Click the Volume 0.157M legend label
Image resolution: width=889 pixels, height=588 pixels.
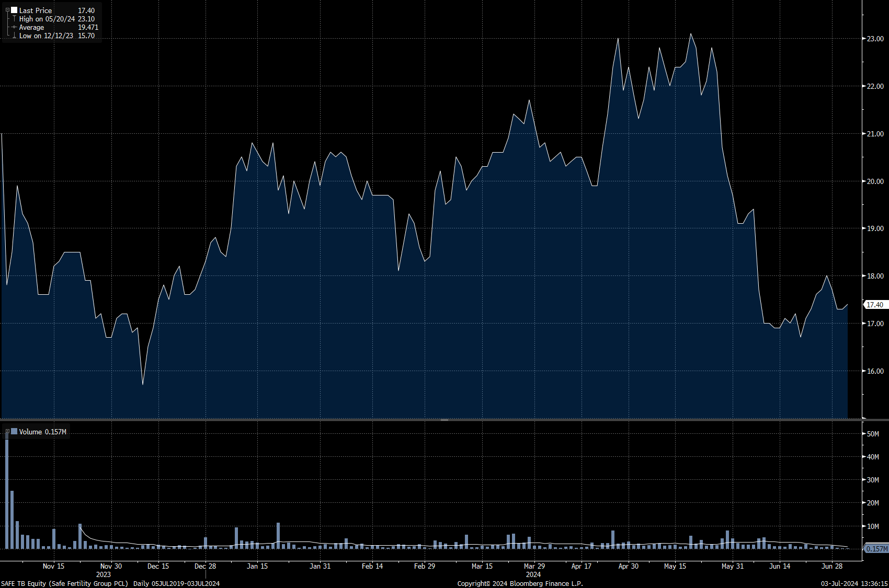[x=42, y=432]
